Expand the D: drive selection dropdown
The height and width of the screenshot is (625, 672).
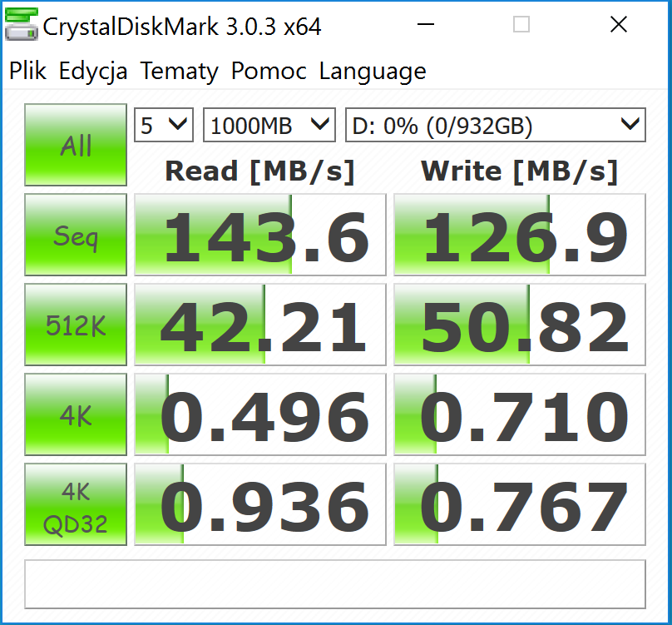tap(496, 125)
